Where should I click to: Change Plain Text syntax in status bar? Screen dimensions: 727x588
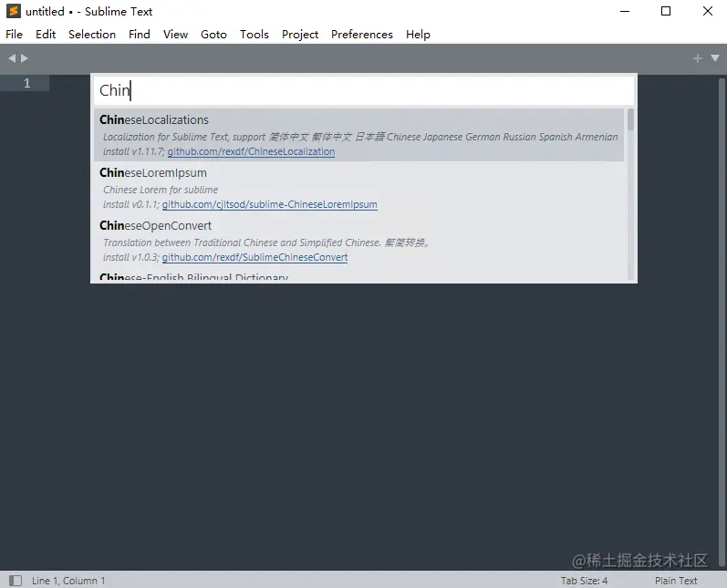(x=676, y=581)
